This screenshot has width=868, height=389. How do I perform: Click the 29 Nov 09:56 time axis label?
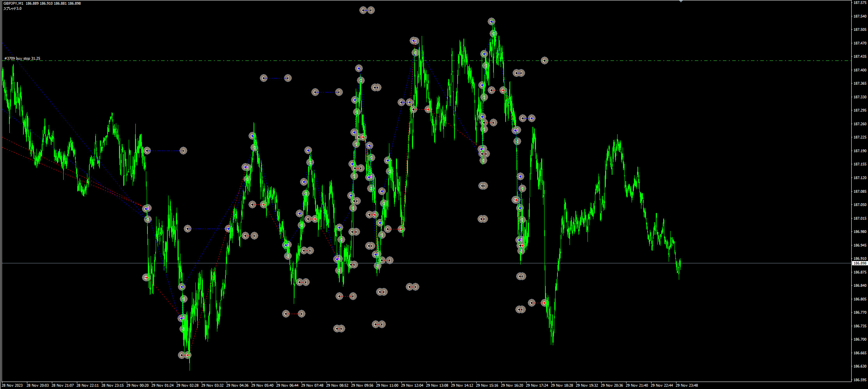click(x=362, y=385)
